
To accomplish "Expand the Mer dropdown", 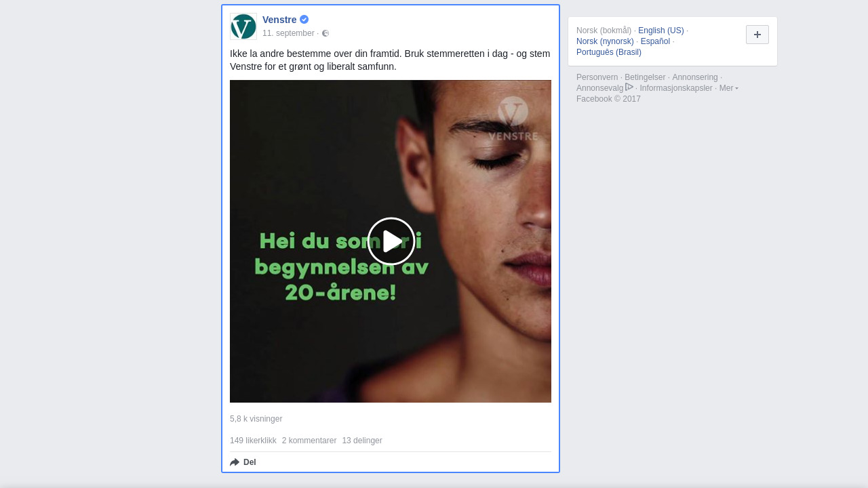I will pyautogui.click(x=728, y=88).
